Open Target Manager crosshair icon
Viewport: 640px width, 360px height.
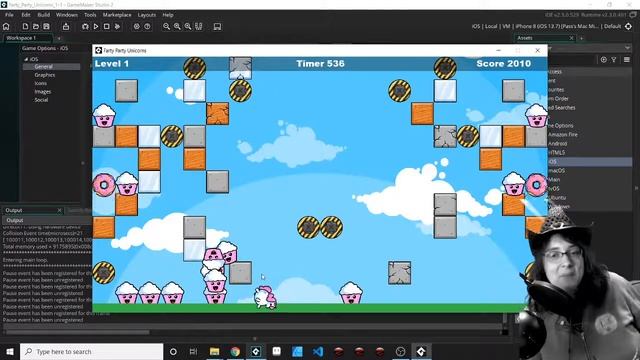[628, 26]
